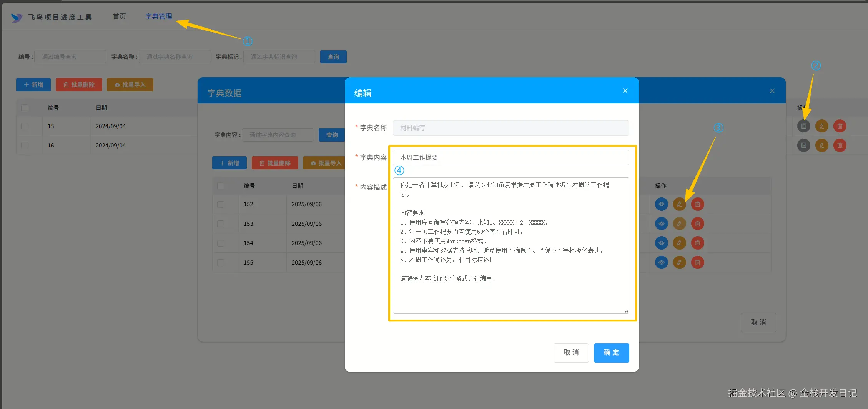Viewport: 868px width, 409px height.
Task: Check the box for entry 154
Action: click(221, 243)
